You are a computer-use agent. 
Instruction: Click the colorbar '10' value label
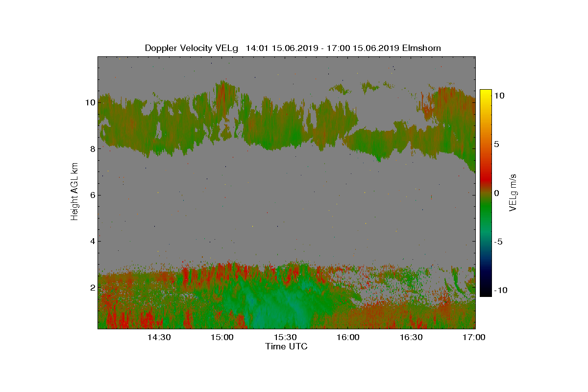point(499,96)
